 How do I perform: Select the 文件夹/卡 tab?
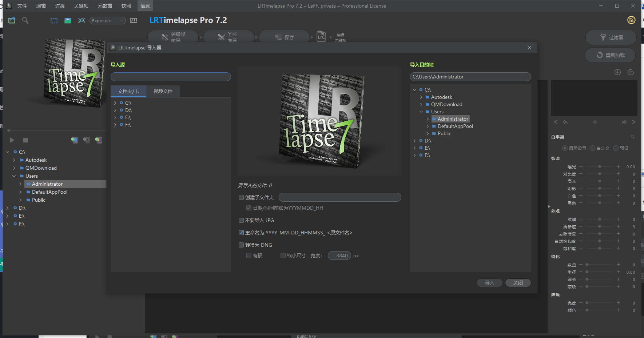pyautogui.click(x=128, y=91)
